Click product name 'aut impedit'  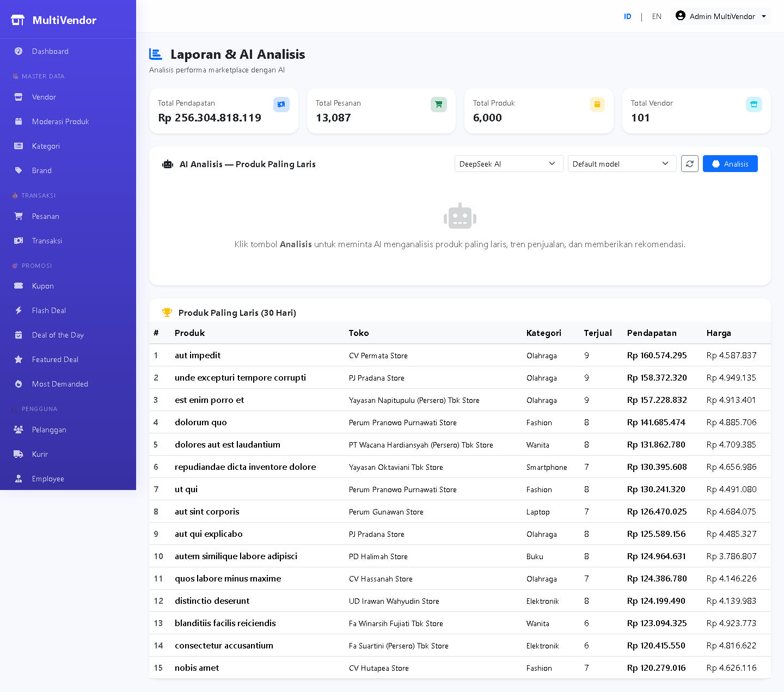pyautogui.click(x=198, y=355)
